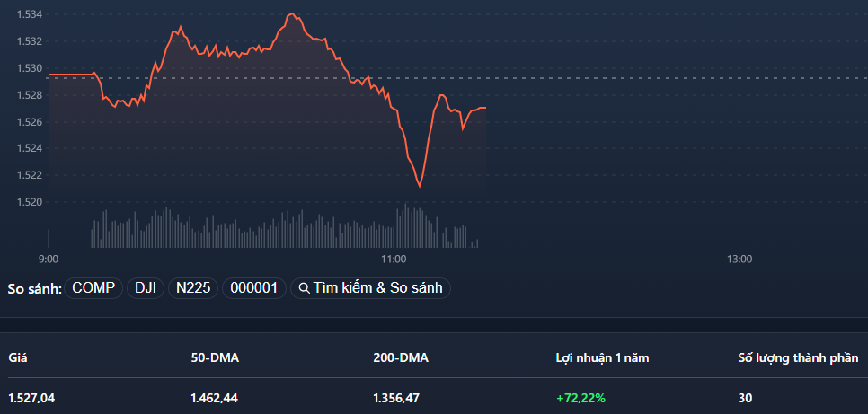The image size is (868, 414).
Task: Click the 50-DMA column header
Action: 215,357
